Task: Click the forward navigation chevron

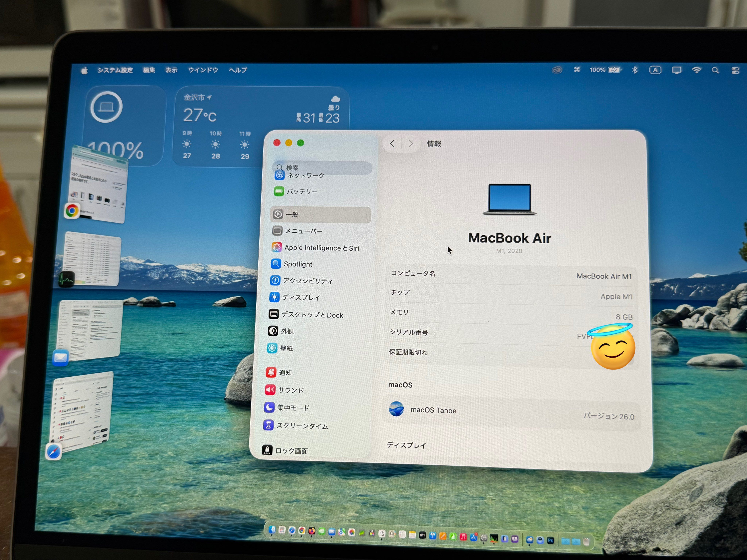Action: [x=411, y=144]
